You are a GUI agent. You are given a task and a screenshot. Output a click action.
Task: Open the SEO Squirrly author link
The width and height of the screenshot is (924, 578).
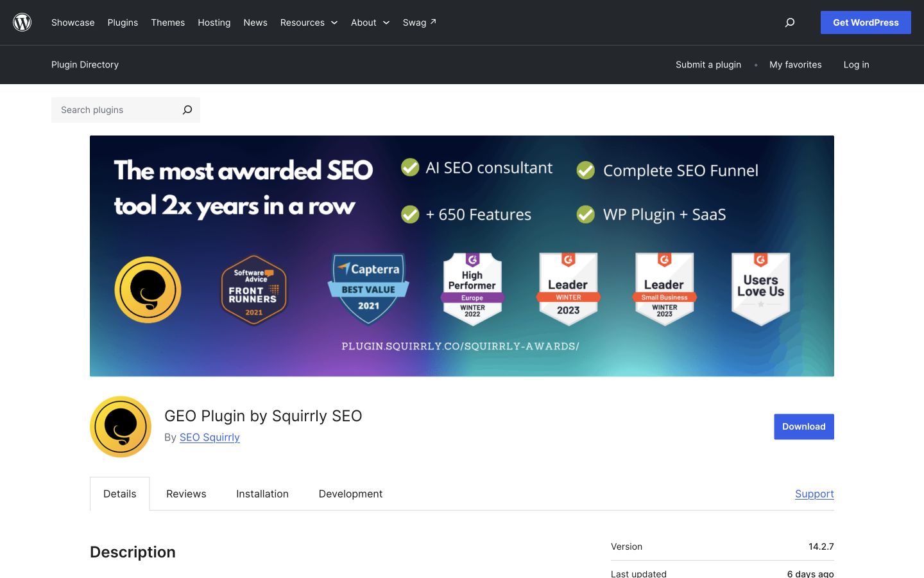point(210,437)
